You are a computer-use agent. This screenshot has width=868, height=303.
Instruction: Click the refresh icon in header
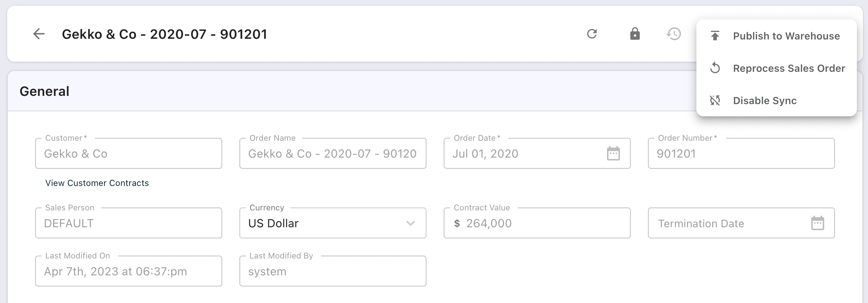pos(592,34)
